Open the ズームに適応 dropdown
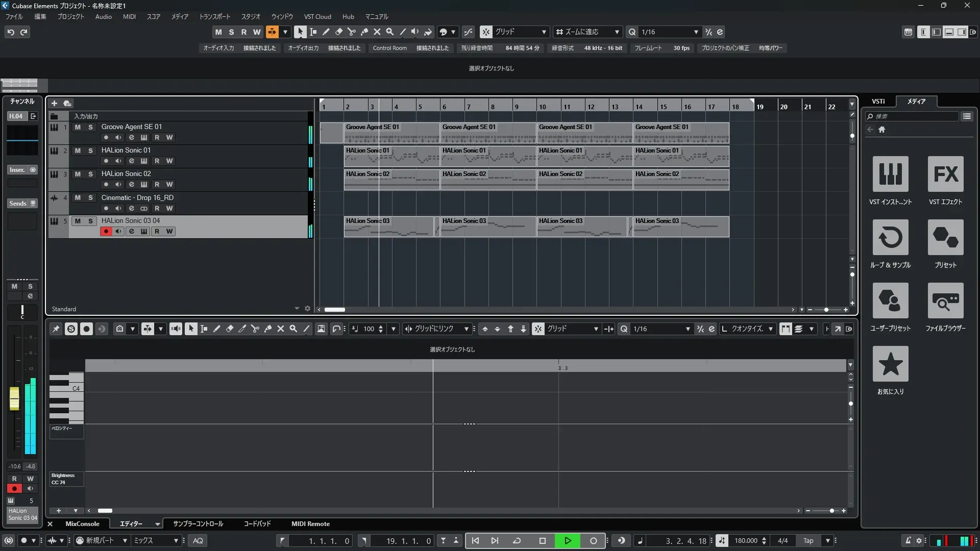The width and height of the screenshot is (980, 551). [617, 32]
